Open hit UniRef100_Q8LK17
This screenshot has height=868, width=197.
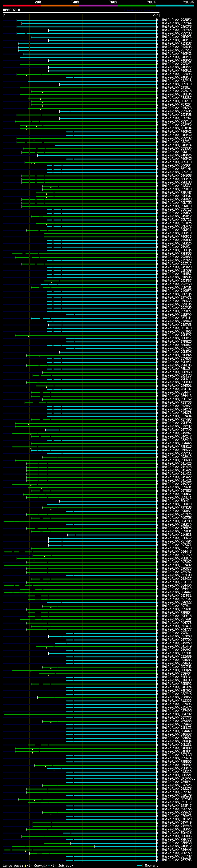(x=177, y=338)
